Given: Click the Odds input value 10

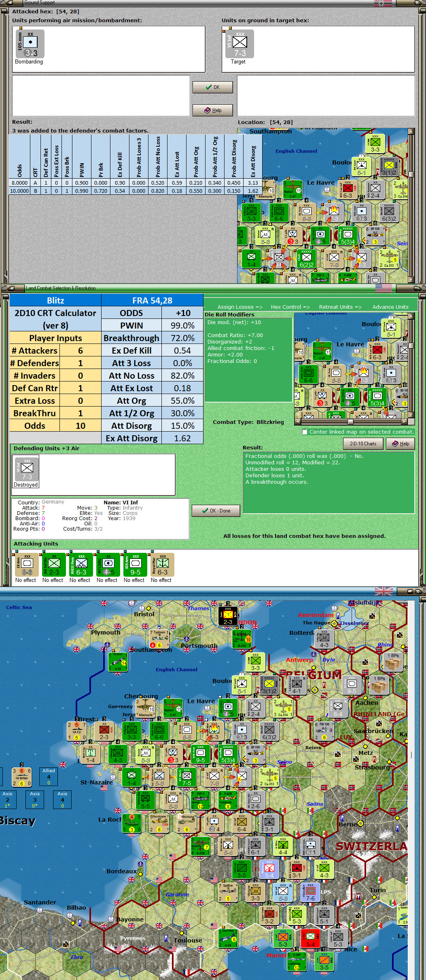Looking at the screenshot, I should [x=81, y=426].
